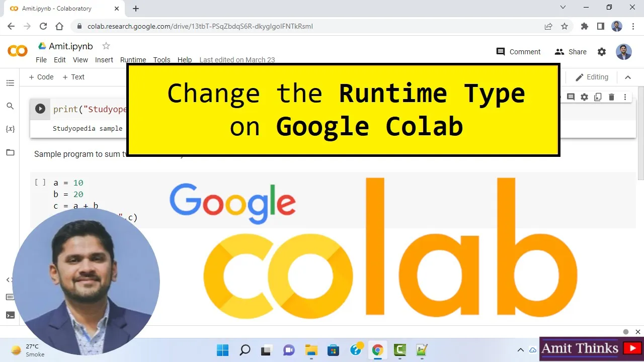The image size is (644, 362).
Task: Add a new cell with + Code
Action: click(41, 77)
